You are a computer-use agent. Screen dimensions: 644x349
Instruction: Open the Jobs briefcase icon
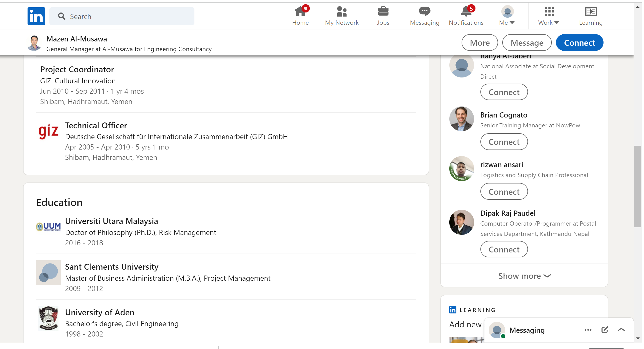point(383,12)
